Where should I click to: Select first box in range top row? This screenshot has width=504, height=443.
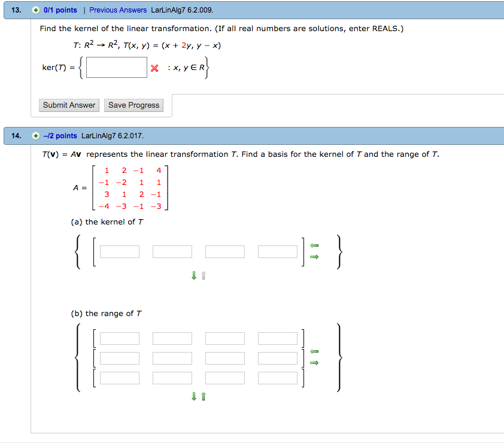(120, 339)
